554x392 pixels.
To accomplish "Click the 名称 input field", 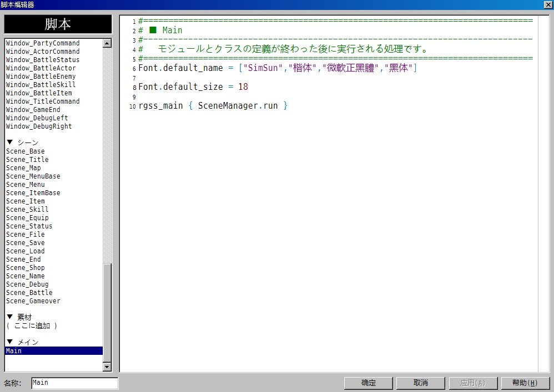I will point(74,383).
